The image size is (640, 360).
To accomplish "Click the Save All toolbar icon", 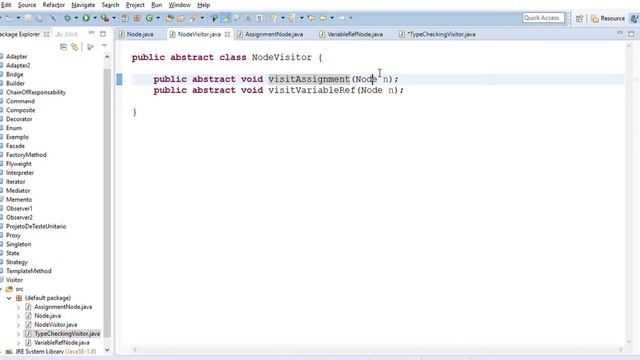I will coord(40,18).
